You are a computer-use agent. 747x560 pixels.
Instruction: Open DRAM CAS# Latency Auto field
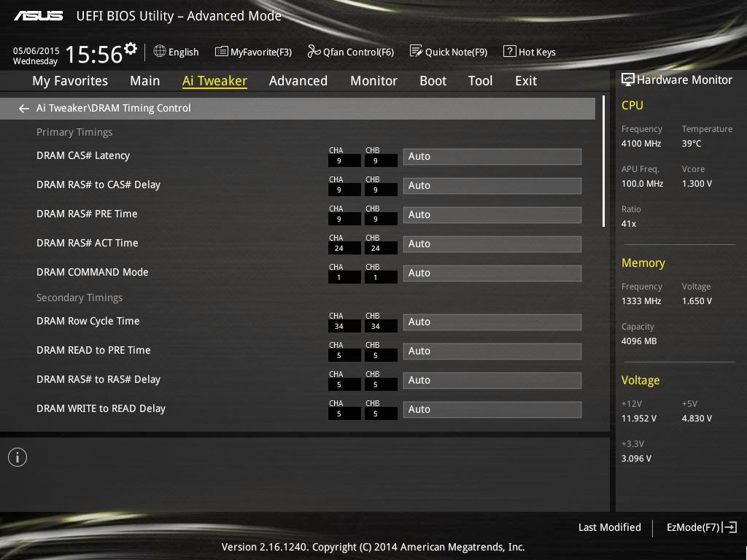[x=492, y=157]
